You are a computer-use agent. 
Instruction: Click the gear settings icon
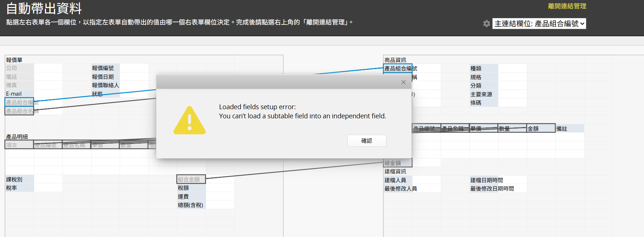(x=486, y=24)
